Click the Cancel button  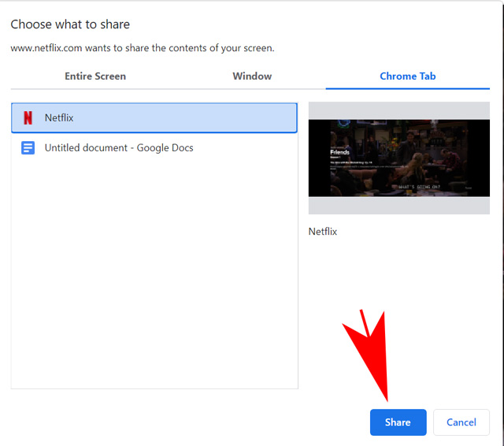coord(461,422)
